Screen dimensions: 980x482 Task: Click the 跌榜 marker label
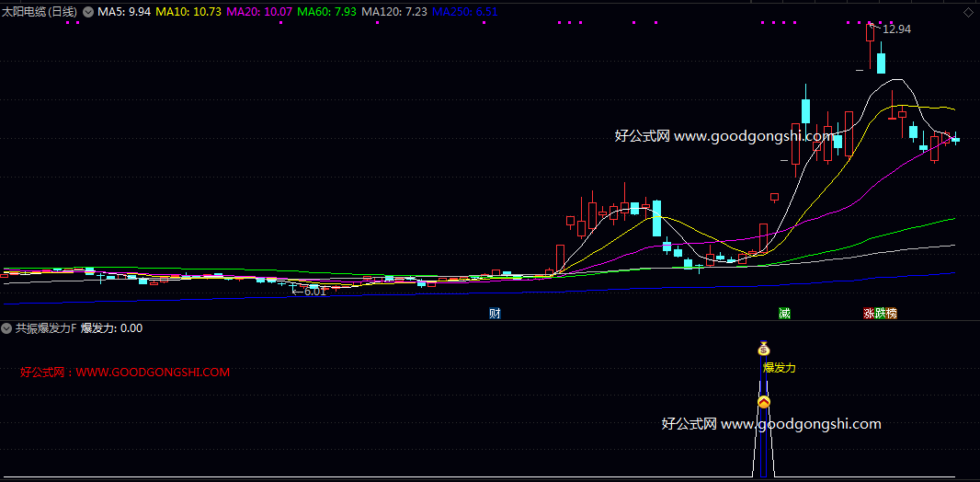coord(885,313)
